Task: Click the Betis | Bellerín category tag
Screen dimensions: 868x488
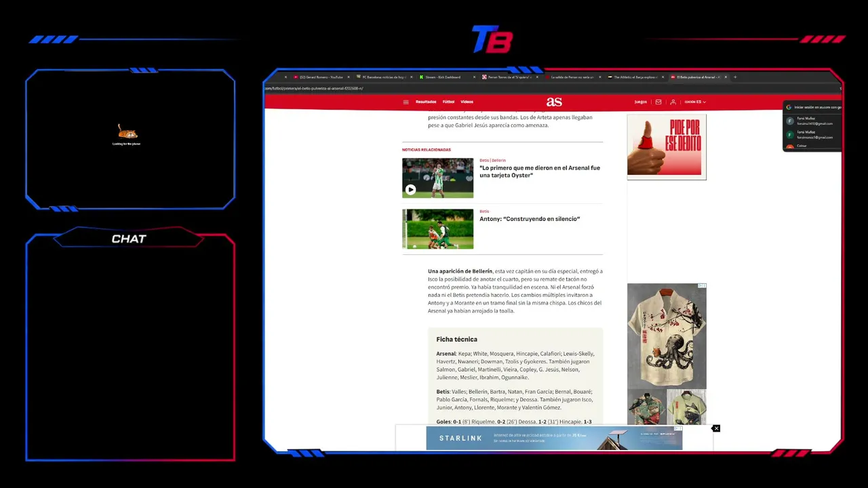Action: coord(492,161)
